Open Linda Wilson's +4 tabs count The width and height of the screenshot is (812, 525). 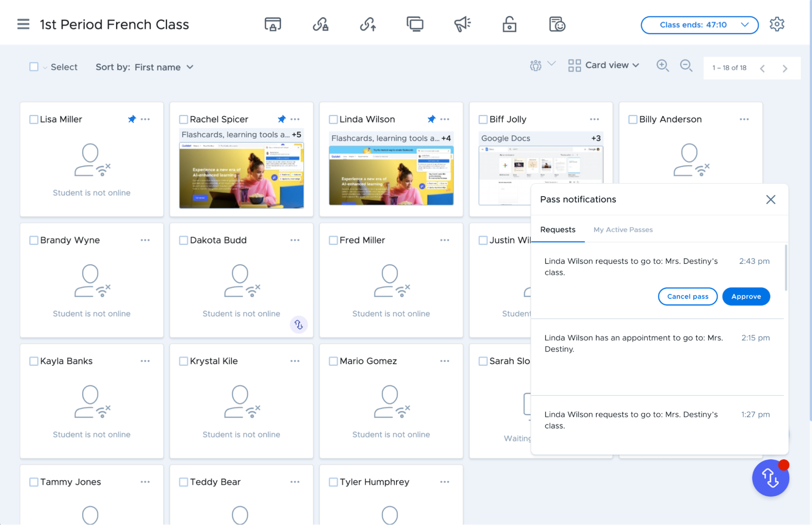coord(446,138)
